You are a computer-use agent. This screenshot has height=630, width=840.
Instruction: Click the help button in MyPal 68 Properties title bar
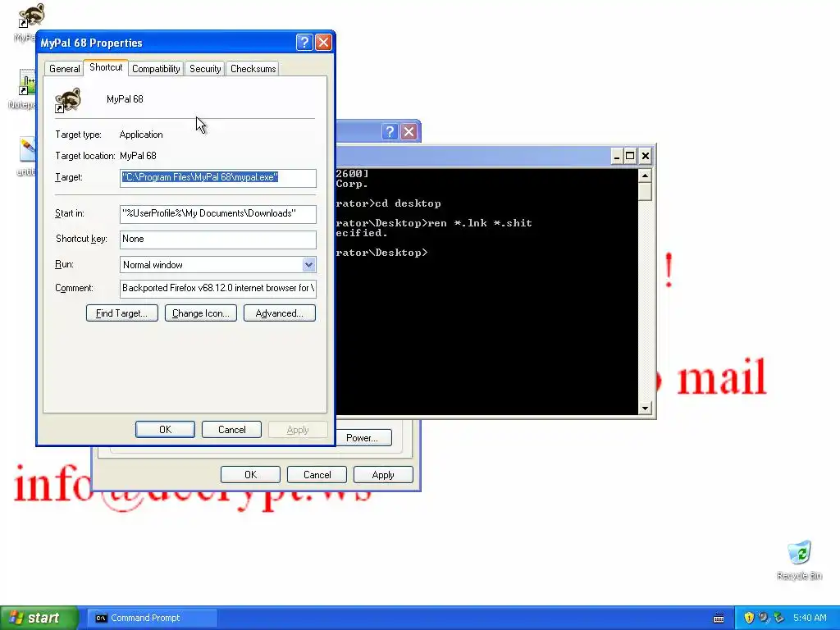point(304,43)
